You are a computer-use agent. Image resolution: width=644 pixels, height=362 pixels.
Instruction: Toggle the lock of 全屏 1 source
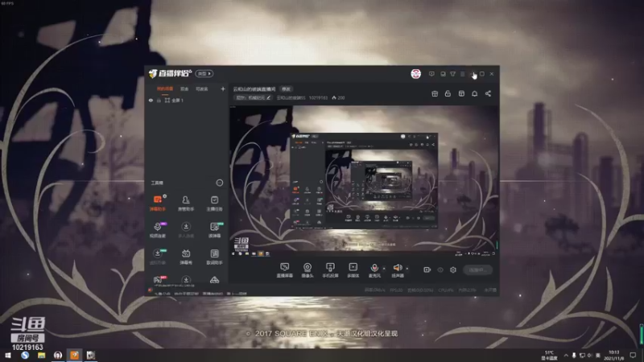point(159,100)
